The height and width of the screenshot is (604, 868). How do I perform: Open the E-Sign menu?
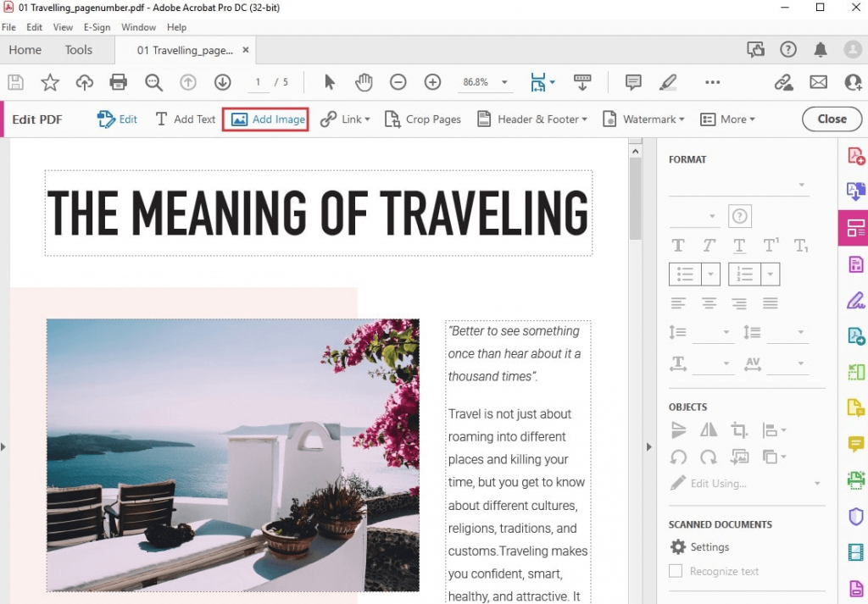pyautogui.click(x=97, y=26)
